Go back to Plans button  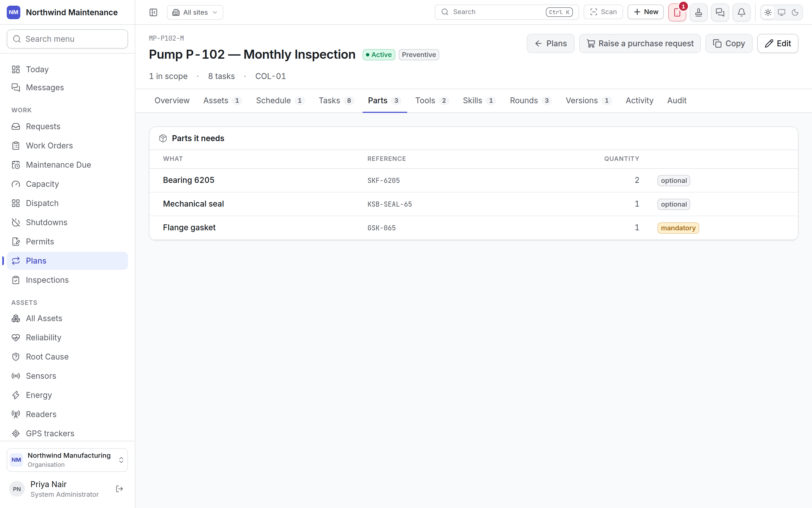pyautogui.click(x=551, y=43)
